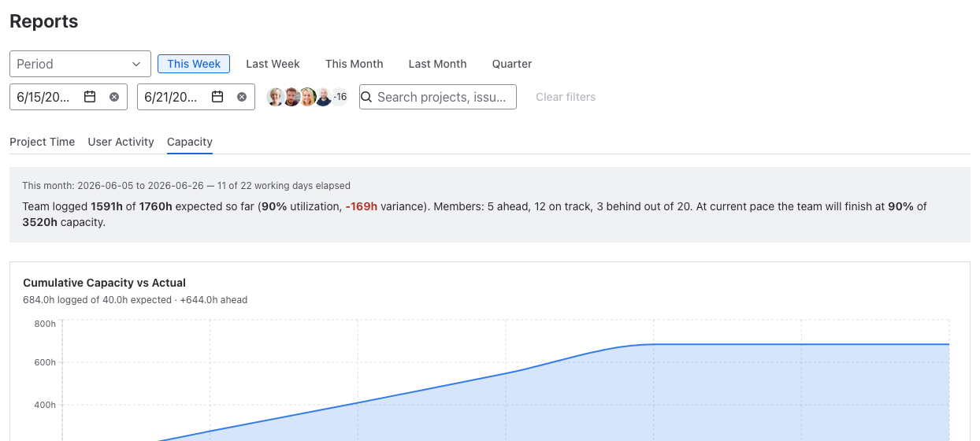Click the end date field 6/21/20...
Viewport: 980px width, 441px height.
tap(196, 97)
